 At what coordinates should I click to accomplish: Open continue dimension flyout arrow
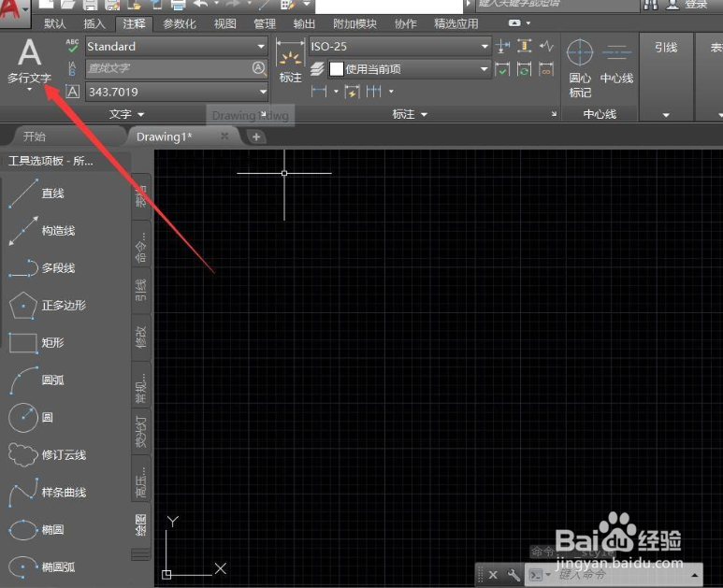point(391,92)
